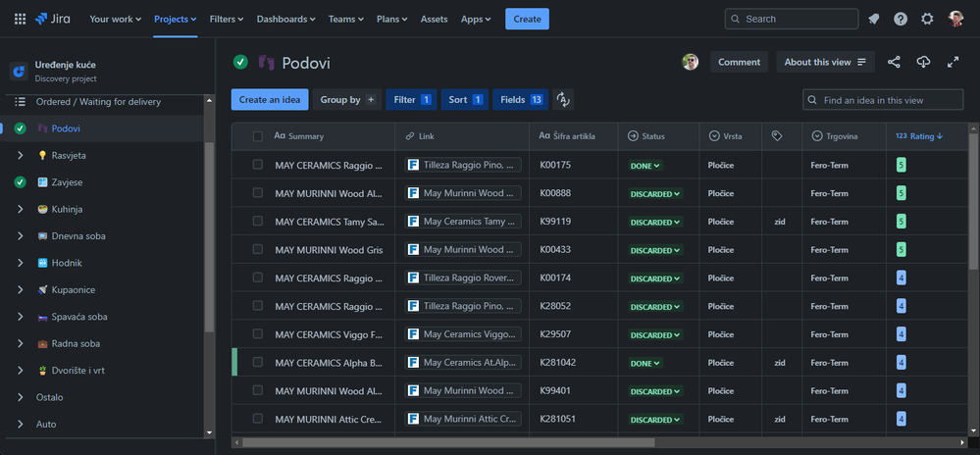The image size is (980, 455).
Task: Open the Jira app switcher grid icon
Action: 20,19
